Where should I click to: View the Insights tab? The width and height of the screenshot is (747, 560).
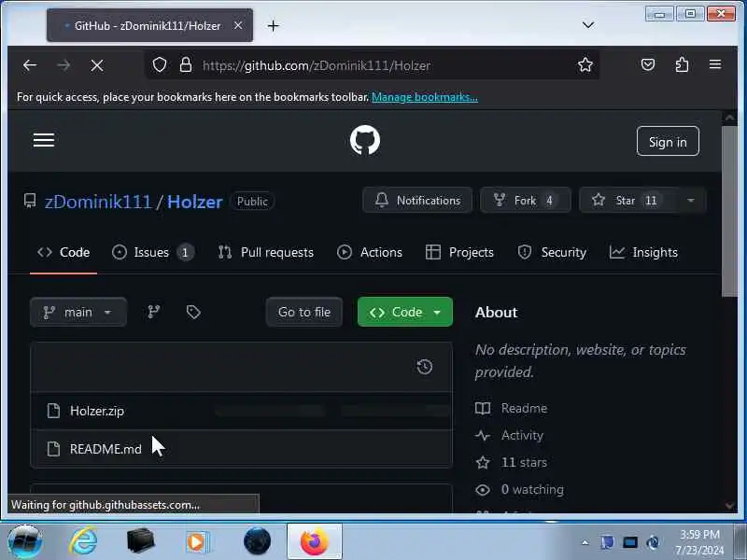click(x=643, y=252)
